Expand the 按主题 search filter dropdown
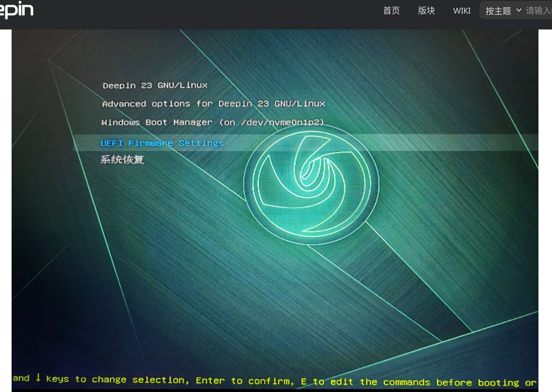Viewport: 552px width, 392px height. coord(503,11)
